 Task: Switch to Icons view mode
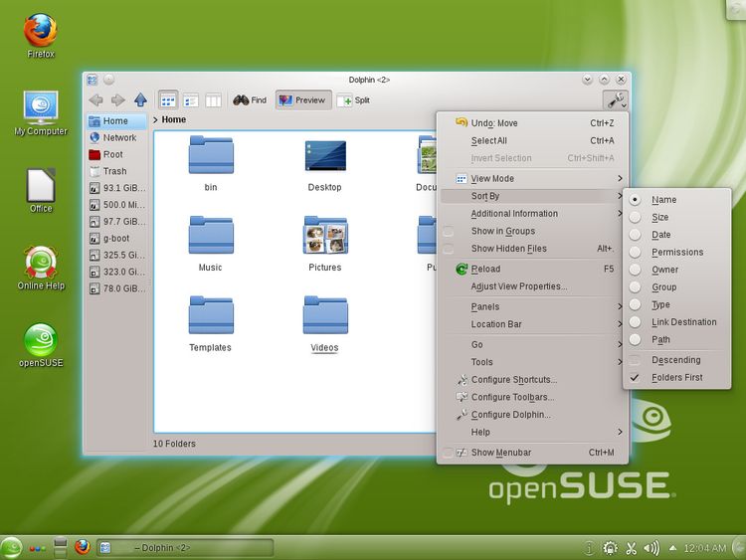(168, 99)
